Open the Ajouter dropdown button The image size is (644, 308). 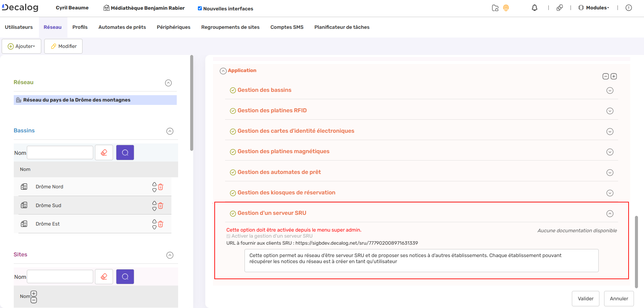pos(21,46)
